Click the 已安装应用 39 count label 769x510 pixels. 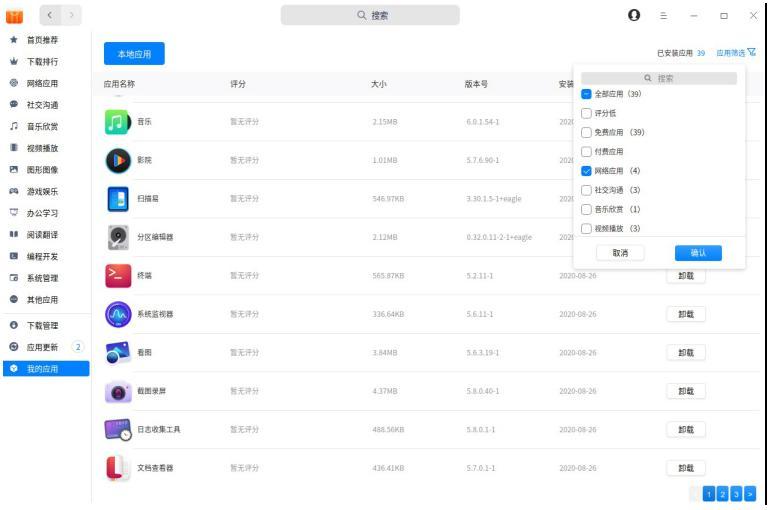[681, 53]
